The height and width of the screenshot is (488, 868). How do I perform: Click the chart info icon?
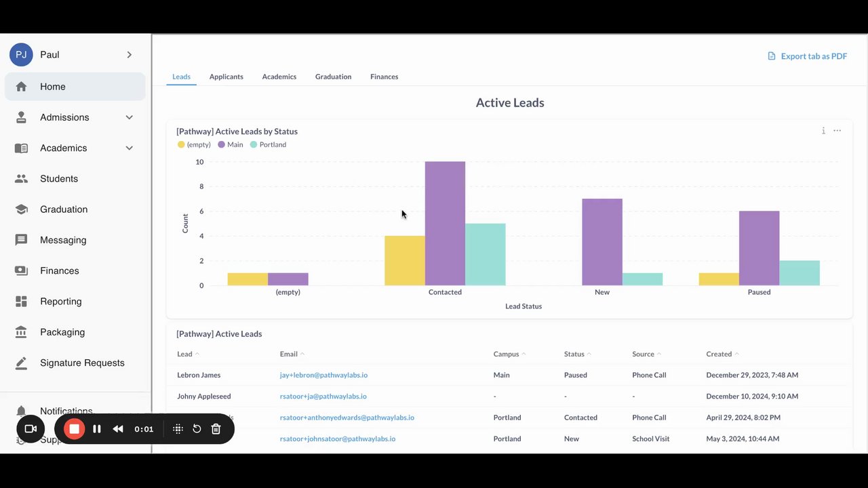(x=823, y=131)
